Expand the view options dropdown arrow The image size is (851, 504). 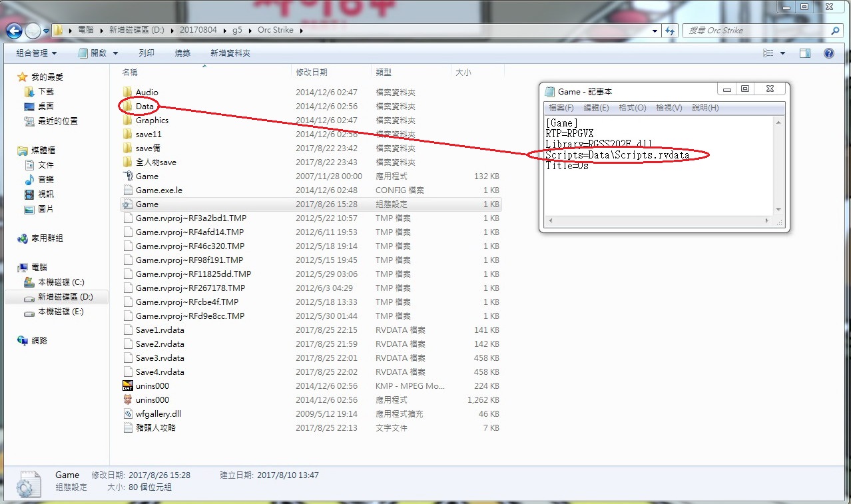782,53
